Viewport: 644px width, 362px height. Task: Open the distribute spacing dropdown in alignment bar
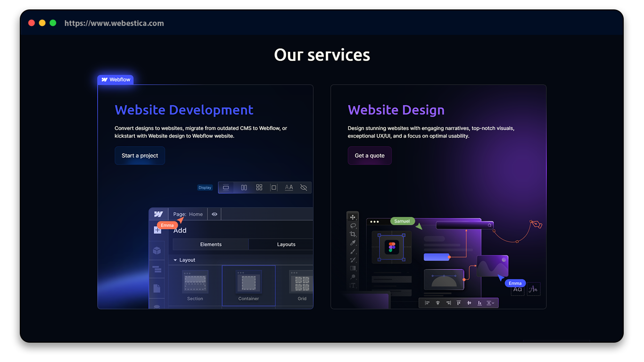pyautogui.click(x=490, y=303)
